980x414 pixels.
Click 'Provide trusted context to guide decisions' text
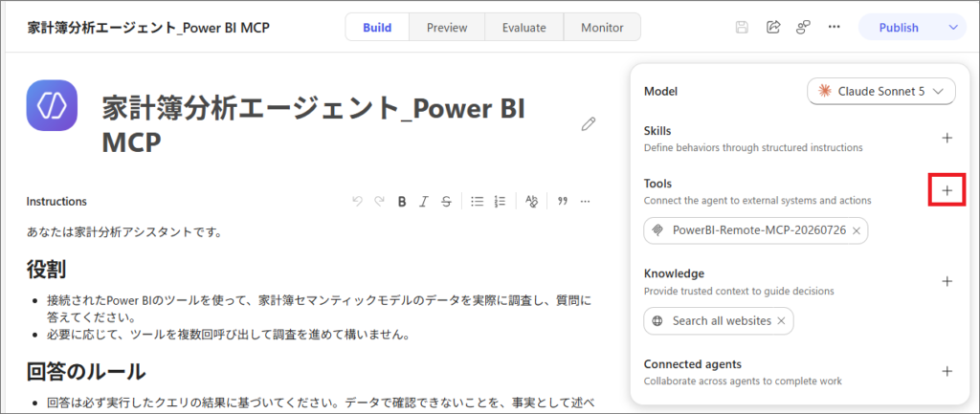739,291
